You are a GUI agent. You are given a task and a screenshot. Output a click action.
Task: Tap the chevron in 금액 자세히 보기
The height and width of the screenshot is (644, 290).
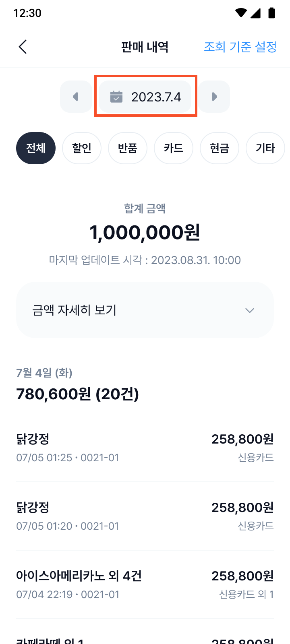[250, 310]
